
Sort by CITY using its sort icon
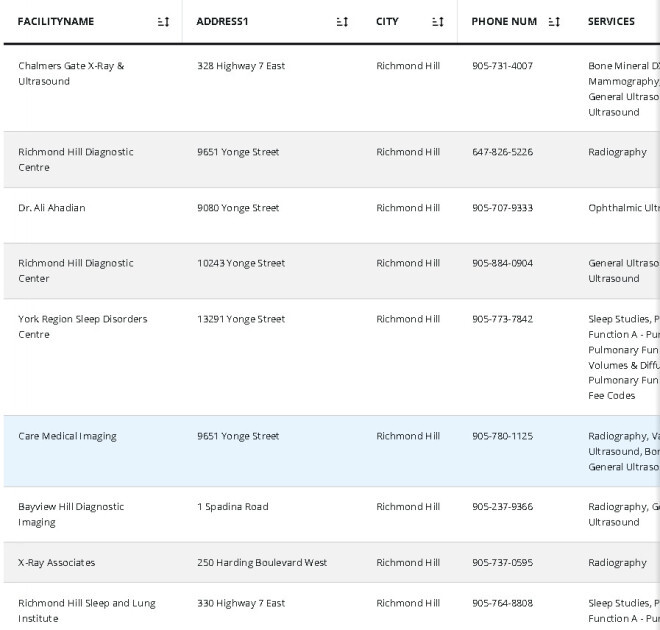click(x=438, y=22)
